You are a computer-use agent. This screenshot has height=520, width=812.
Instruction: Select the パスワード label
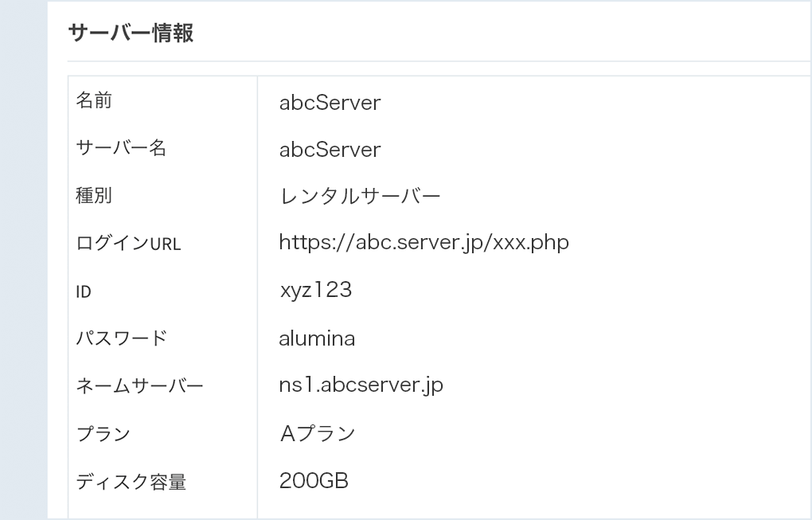(121, 338)
